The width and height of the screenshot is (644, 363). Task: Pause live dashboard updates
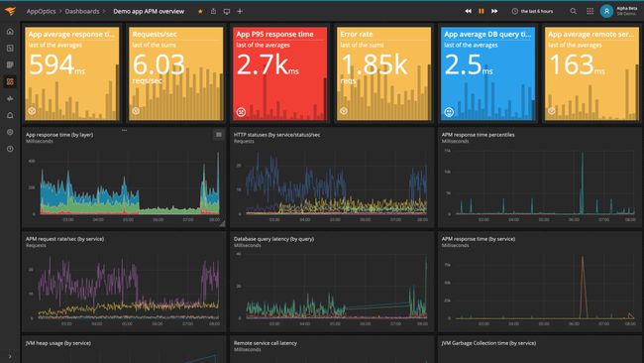click(x=482, y=11)
